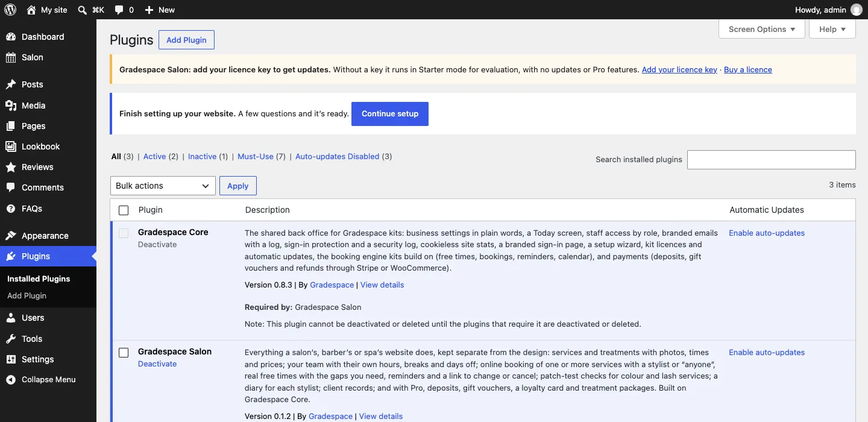Show the All plugins filter
The width and height of the screenshot is (868, 422).
click(x=116, y=156)
